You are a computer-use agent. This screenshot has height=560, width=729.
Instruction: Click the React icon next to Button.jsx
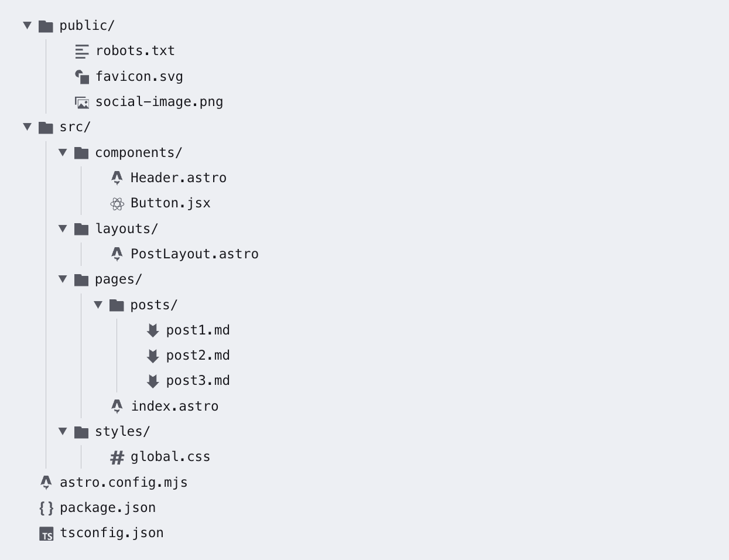[x=117, y=203]
